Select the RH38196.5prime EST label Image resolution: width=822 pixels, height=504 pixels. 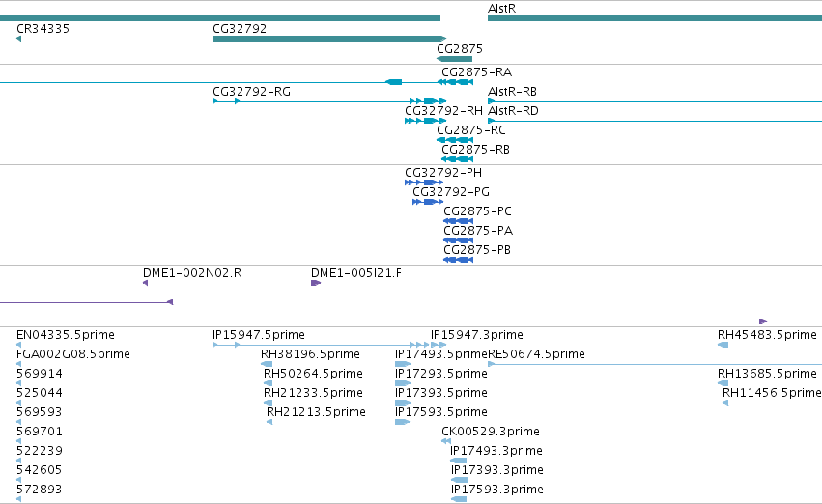[x=310, y=354]
